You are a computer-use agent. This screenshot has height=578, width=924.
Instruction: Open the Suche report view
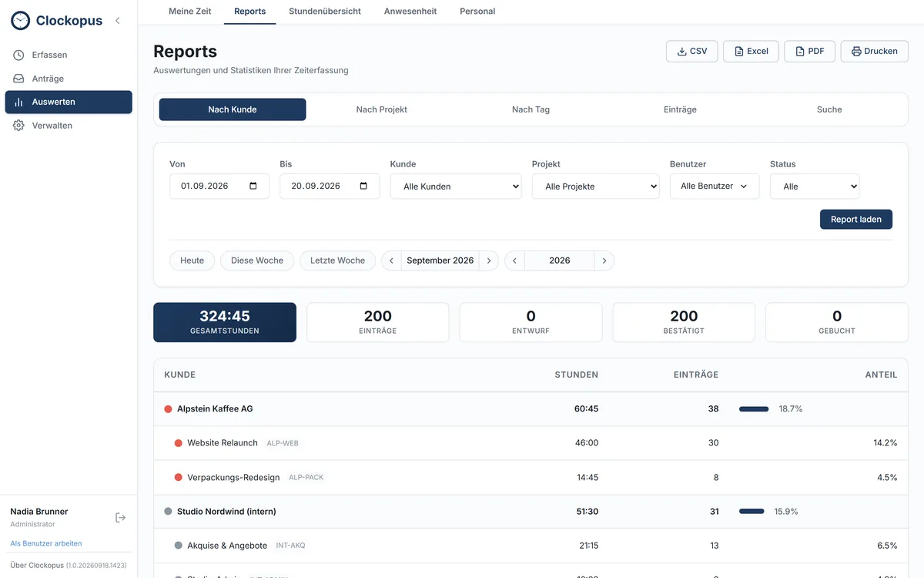(x=829, y=109)
